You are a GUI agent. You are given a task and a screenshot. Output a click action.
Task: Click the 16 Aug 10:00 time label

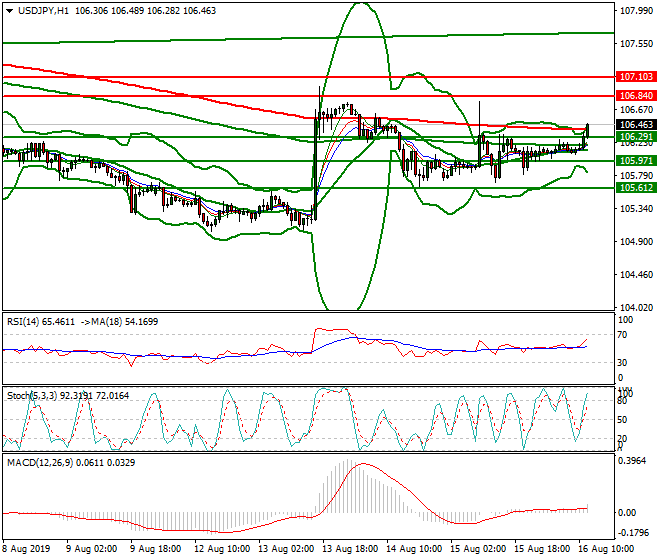606,549
